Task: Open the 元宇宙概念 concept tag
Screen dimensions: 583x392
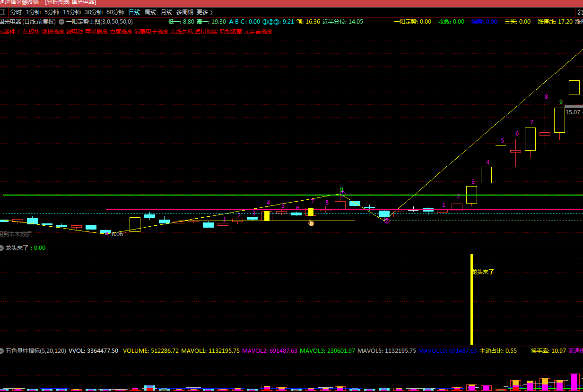Action: 258,32
